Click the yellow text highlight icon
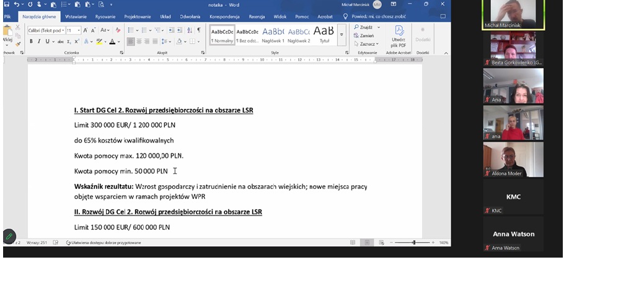Screen dimensions: 644x283 click(99, 41)
